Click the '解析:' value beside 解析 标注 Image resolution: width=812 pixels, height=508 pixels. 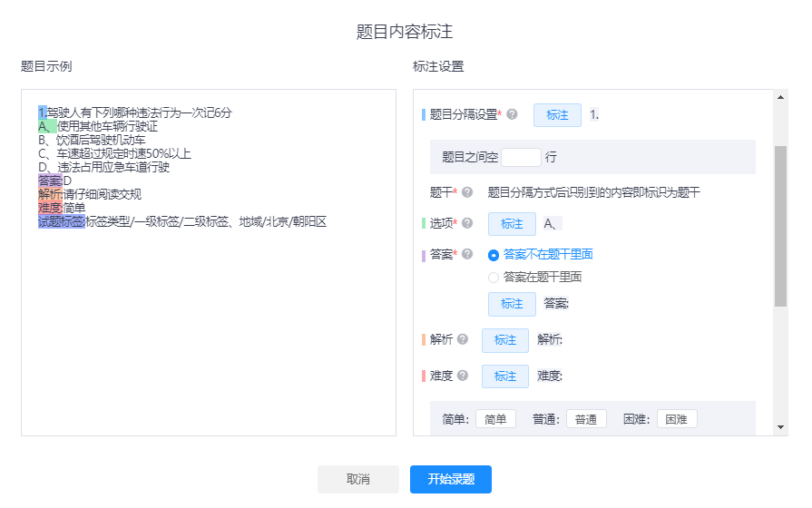coord(550,339)
